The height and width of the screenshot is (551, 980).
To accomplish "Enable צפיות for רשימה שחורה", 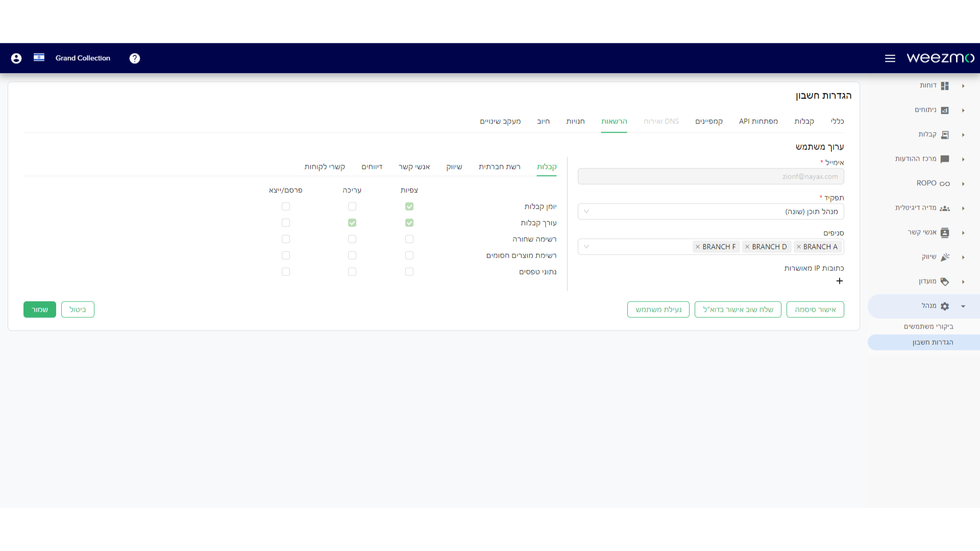I will pyautogui.click(x=409, y=239).
